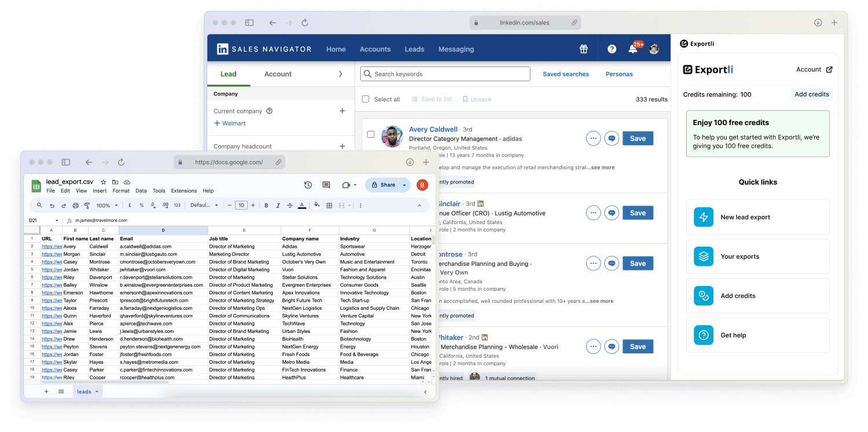Format cell as percent
The image size is (868, 432).
(141, 205)
